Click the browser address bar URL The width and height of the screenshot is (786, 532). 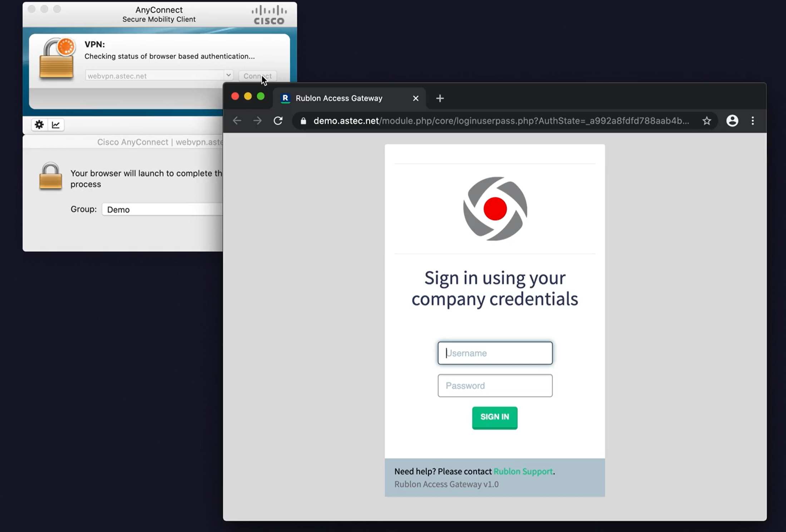point(500,121)
